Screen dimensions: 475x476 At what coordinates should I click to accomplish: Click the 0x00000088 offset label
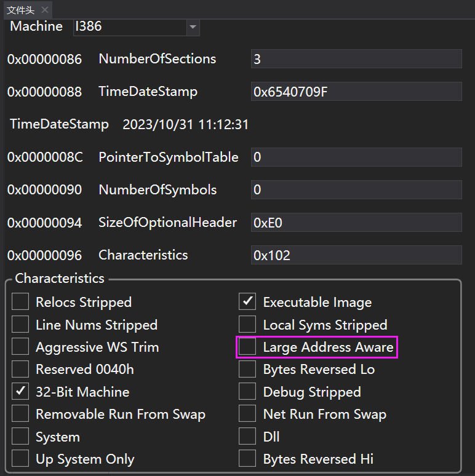45,92
